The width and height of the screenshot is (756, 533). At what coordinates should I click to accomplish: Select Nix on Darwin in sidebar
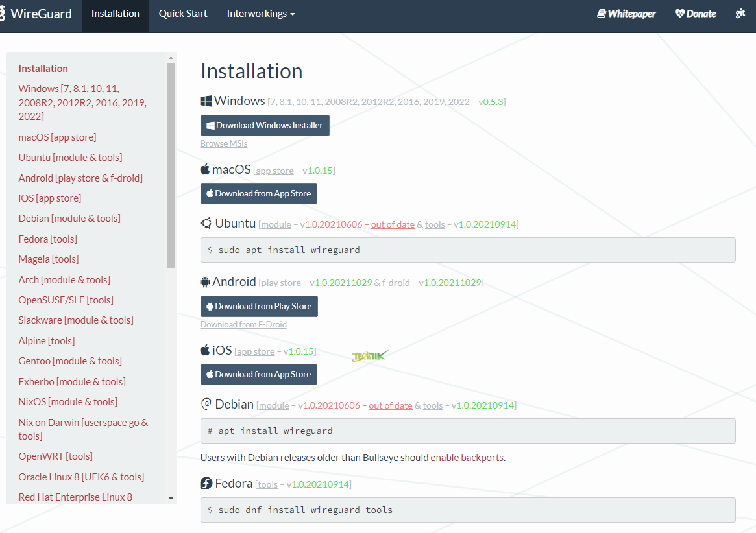click(x=84, y=429)
